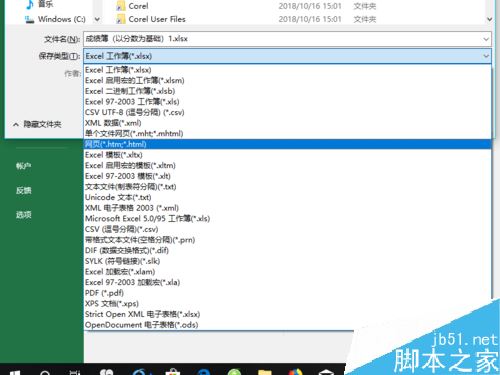
Task: Open Windows (C:) in the navigation pane
Action: [61, 19]
